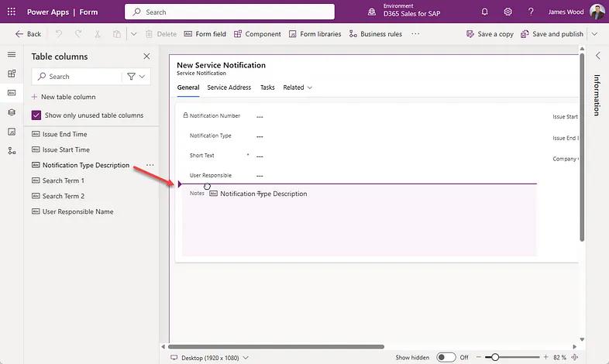
Task: Open Business rules
Action: tap(375, 34)
